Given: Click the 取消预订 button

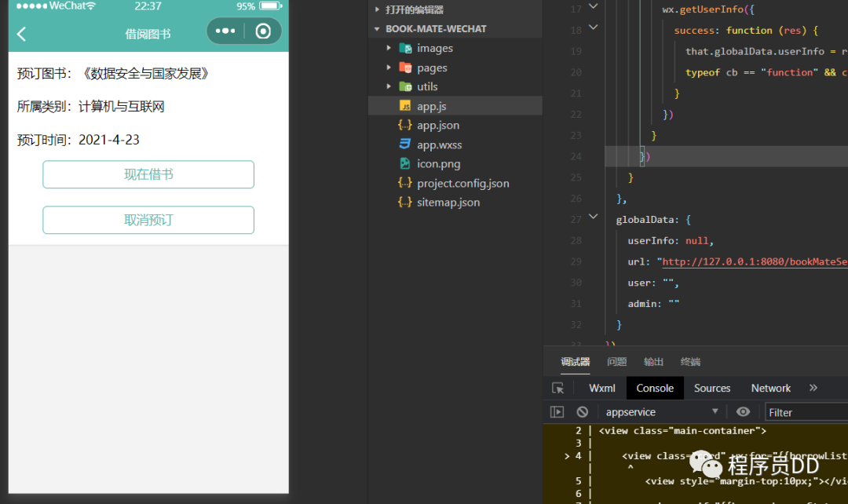Looking at the screenshot, I should (148, 220).
